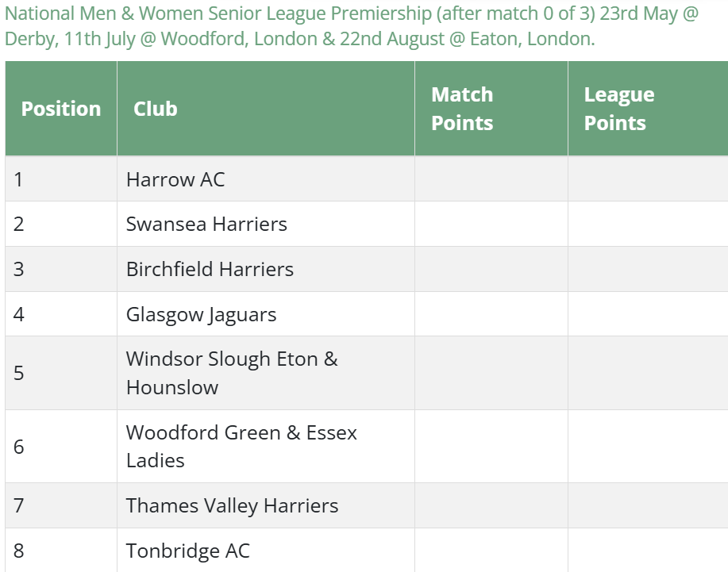This screenshot has height=572, width=728.
Task: Click the Birchfield Harriers row
Action: click(x=210, y=269)
